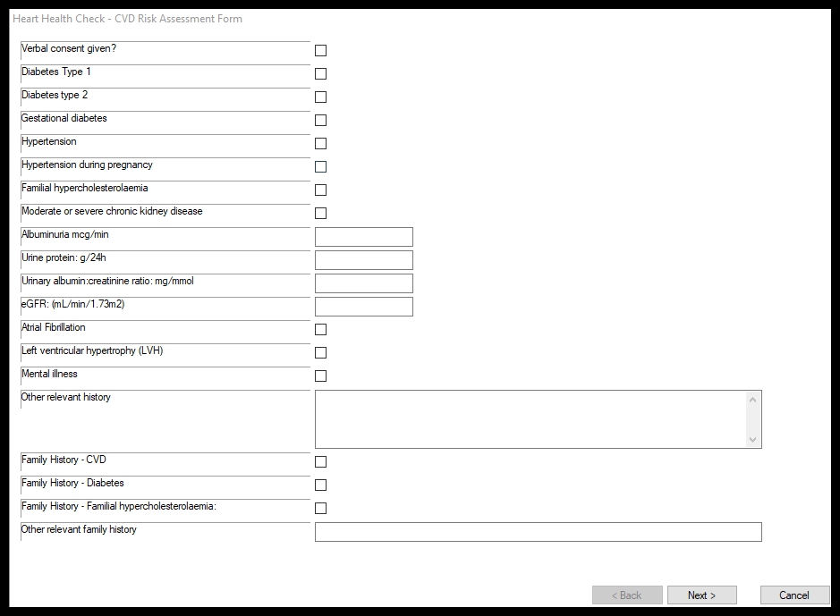Tick the Verbal consent given checkbox

tap(320, 51)
